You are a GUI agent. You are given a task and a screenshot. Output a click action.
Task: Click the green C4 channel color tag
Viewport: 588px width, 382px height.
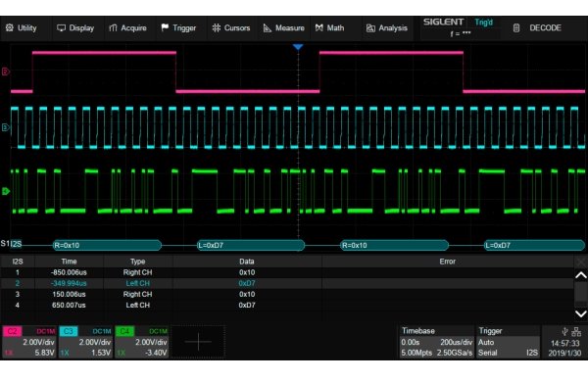point(124,331)
